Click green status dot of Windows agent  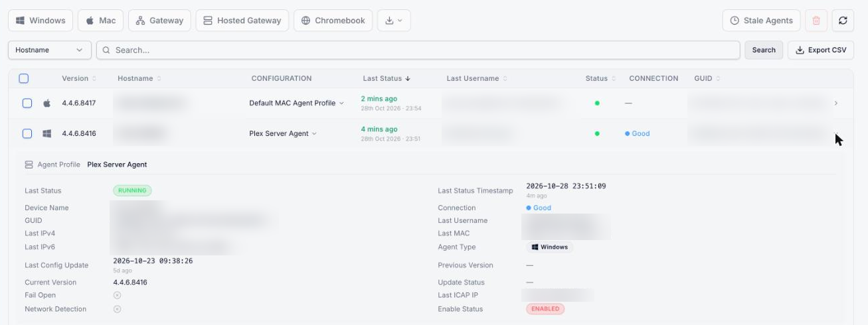(597, 133)
